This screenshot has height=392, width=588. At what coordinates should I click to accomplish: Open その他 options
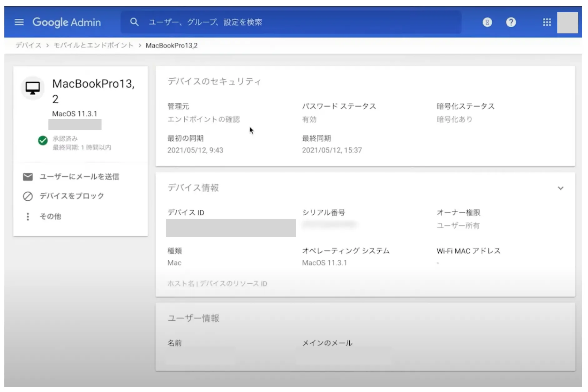(50, 217)
